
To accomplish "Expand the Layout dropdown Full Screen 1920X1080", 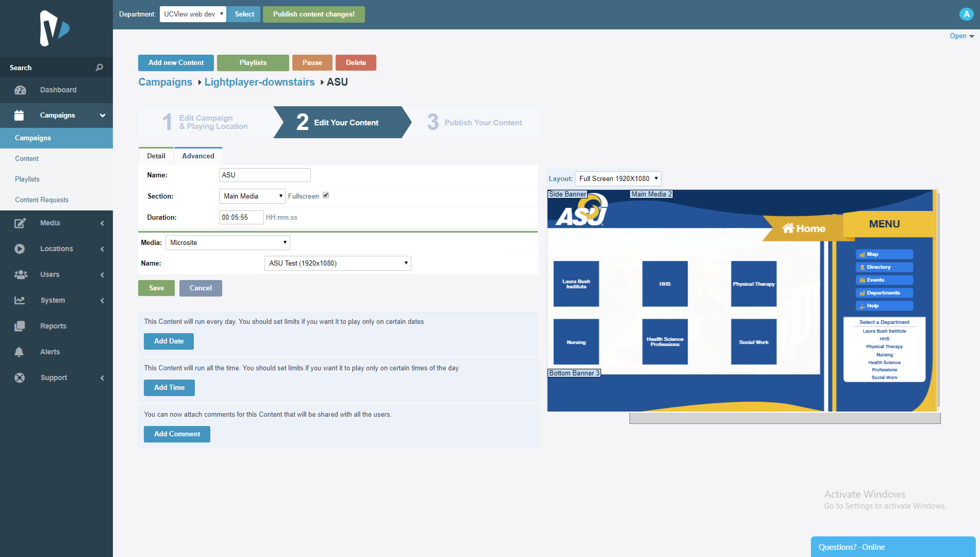I will point(618,179).
